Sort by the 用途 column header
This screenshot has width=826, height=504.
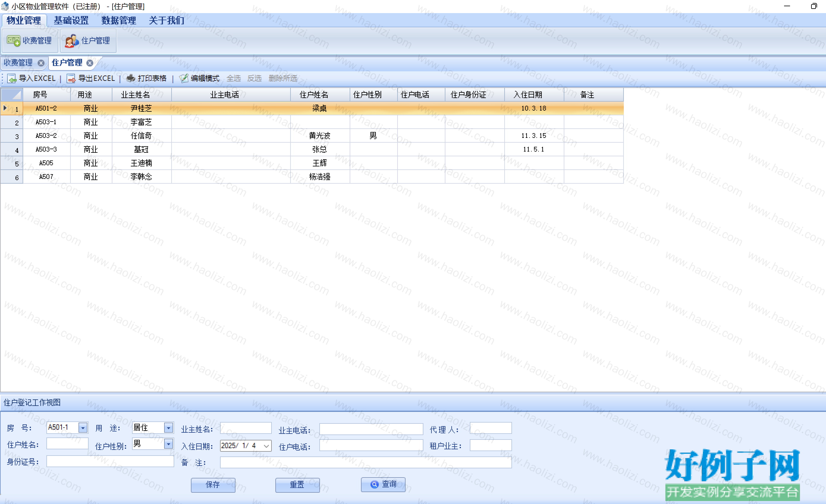(x=91, y=95)
